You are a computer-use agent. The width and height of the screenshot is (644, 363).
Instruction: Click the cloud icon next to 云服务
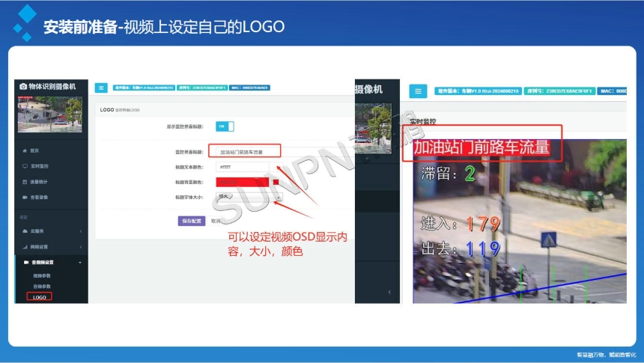click(x=25, y=231)
